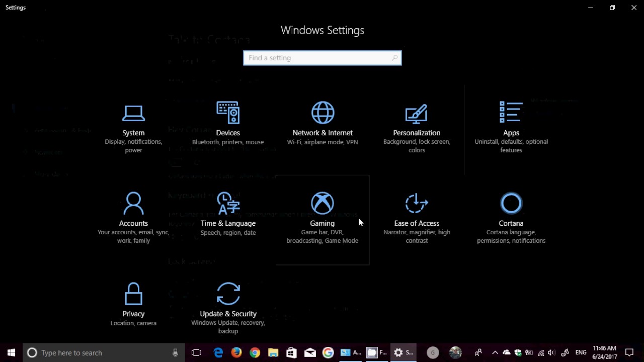Open File Explorer from the taskbar
This screenshot has height=362, width=644.
point(273,352)
